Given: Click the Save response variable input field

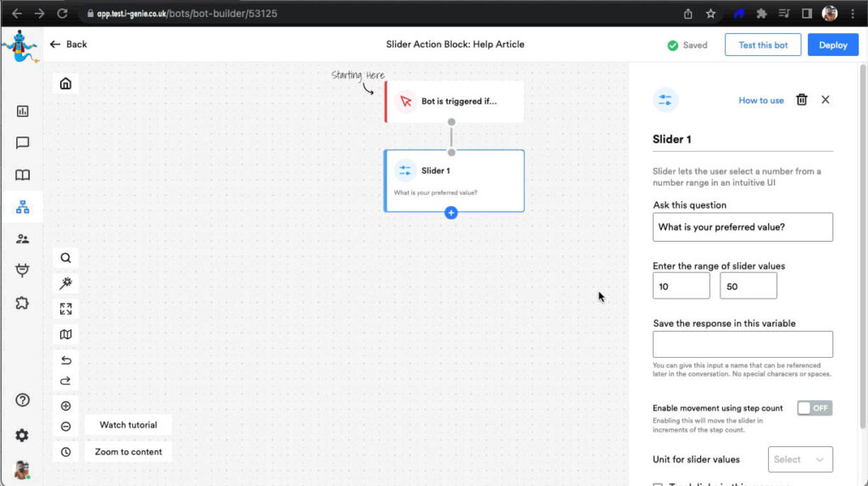Looking at the screenshot, I should (x=742, y=344).
